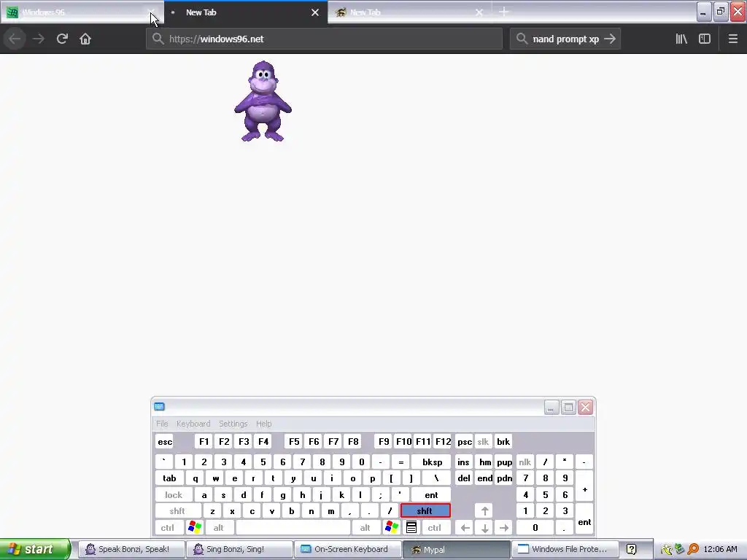This screenshot has height=560, width=747.
Task: Go to the browser home page icon
Action: (x=85, y=39)
